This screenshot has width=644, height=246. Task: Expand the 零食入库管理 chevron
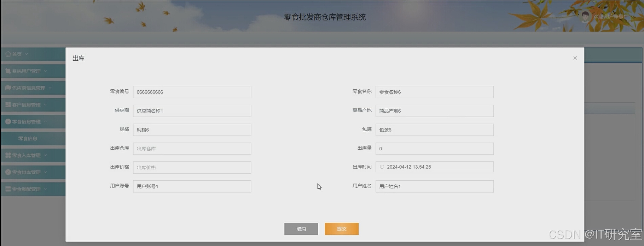[45, 155]
